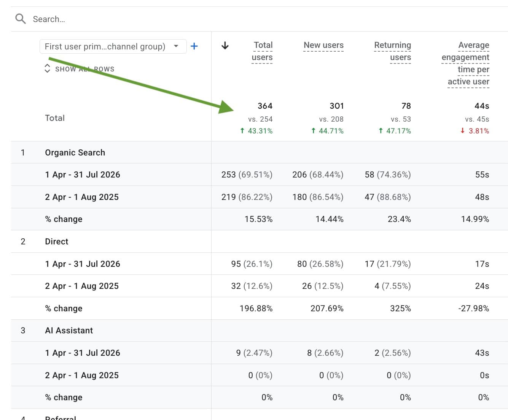The image size is (508, 420).
Task: Open the First user primary channel group dropdown
Action: 113,46
